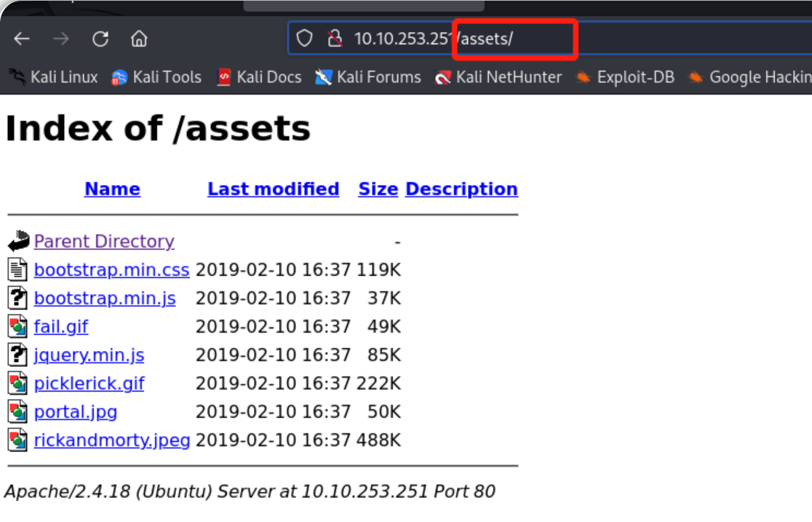Screen dimensions: 812x522
Task: Click the unknown-file icon beside jquery.min.js
Action: tap(17, 355)
